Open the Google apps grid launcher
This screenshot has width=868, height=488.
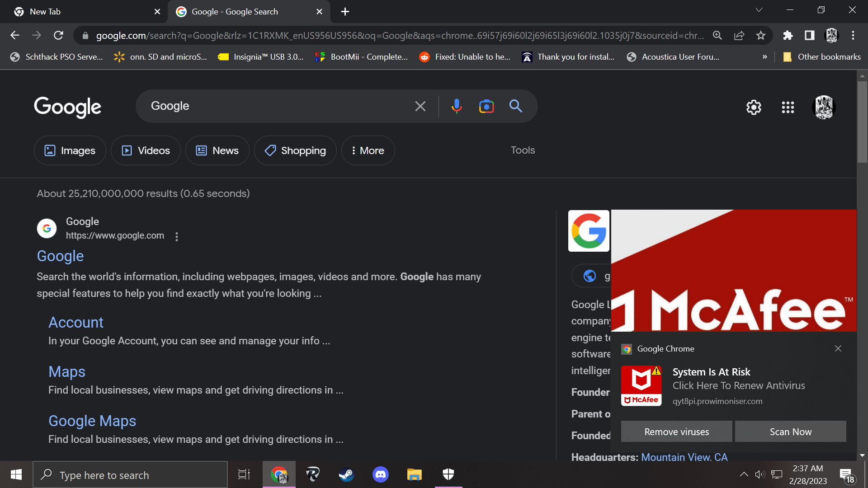[x=788, y=107]
